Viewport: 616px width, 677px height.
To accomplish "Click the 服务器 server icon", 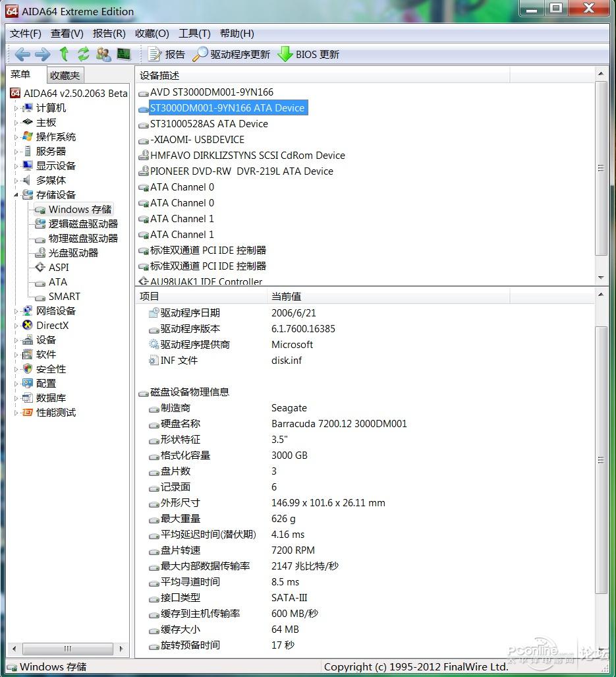I will point(28,152).
